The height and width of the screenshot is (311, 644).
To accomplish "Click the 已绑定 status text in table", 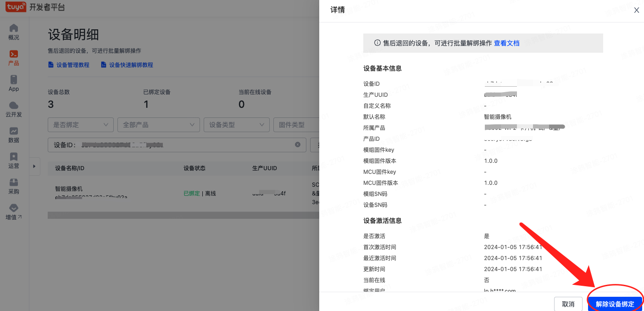I will tap(192, 194).
